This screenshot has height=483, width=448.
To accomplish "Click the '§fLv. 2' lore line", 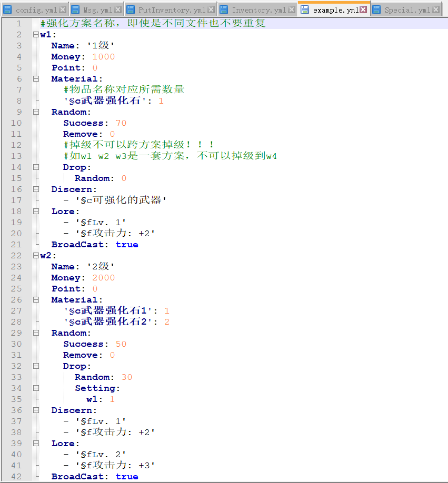I will (x=101, y=455).
